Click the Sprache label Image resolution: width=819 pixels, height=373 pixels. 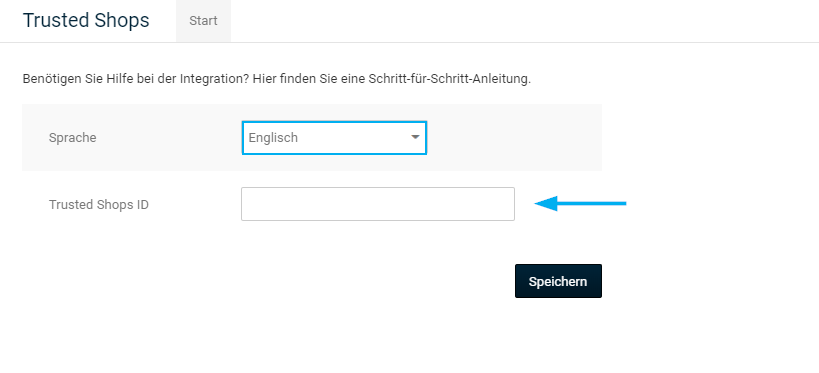73,138
